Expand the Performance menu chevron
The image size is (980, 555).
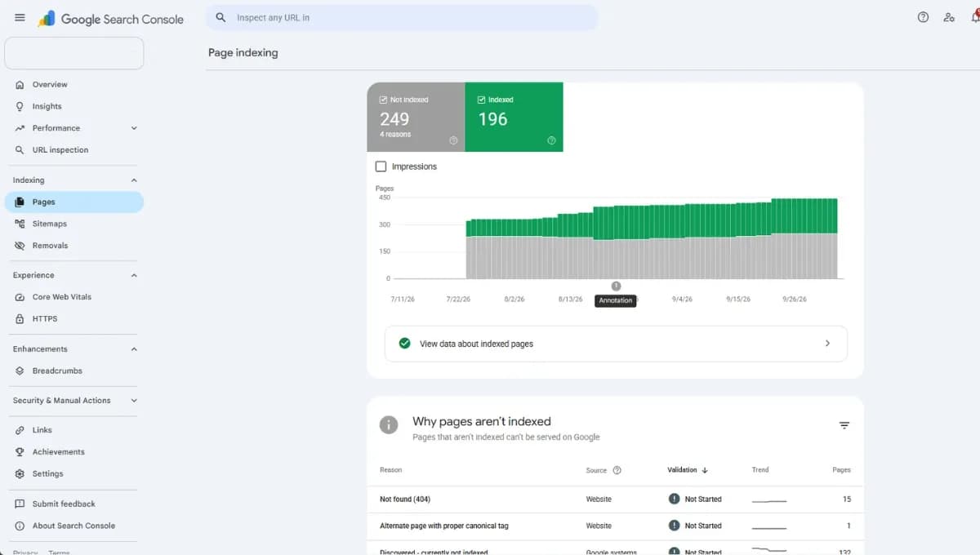[x=134, y=128]
